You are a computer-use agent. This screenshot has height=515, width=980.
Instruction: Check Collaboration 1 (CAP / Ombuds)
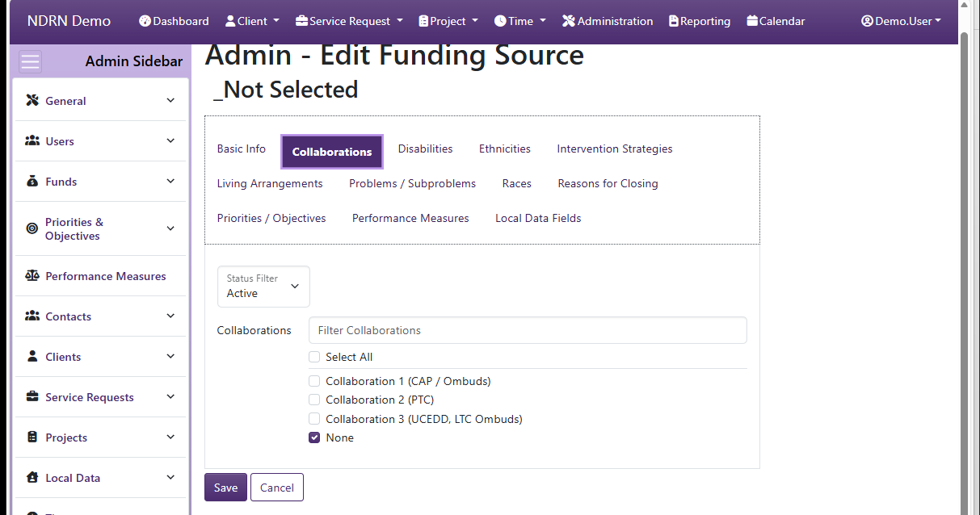coord(314,381)
